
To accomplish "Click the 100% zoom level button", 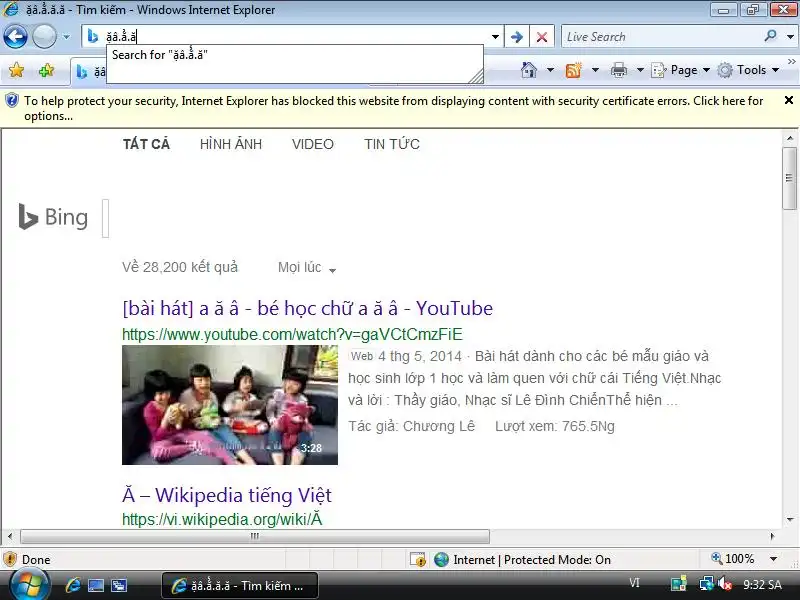I will click(x=733, y=559).
